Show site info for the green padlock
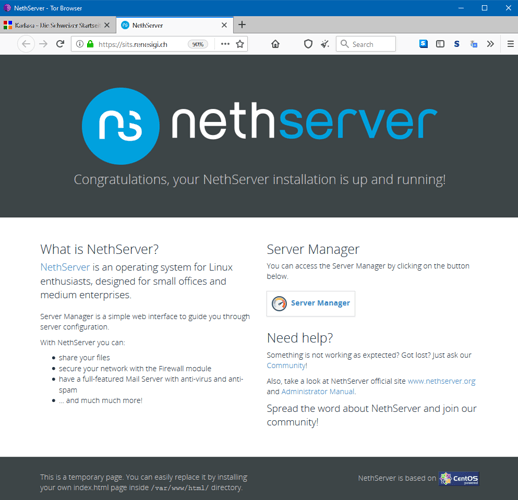The image size is (518, 500). 90,44
